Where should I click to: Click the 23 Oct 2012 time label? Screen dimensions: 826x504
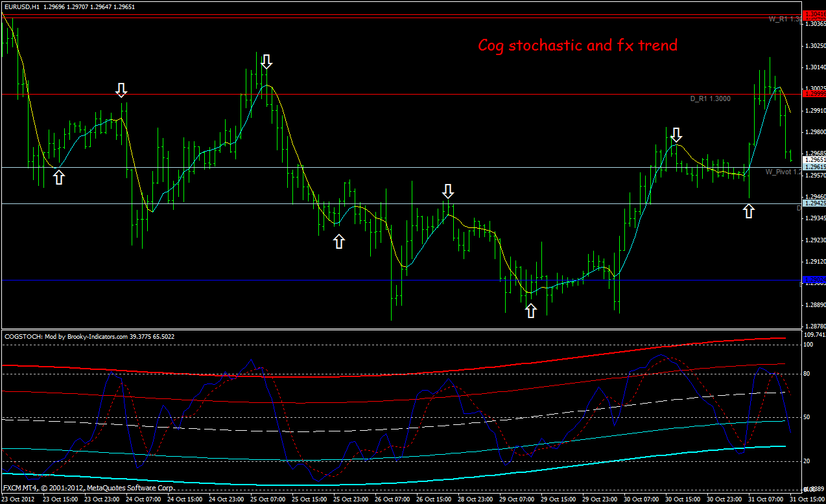(x=17, y=499)
